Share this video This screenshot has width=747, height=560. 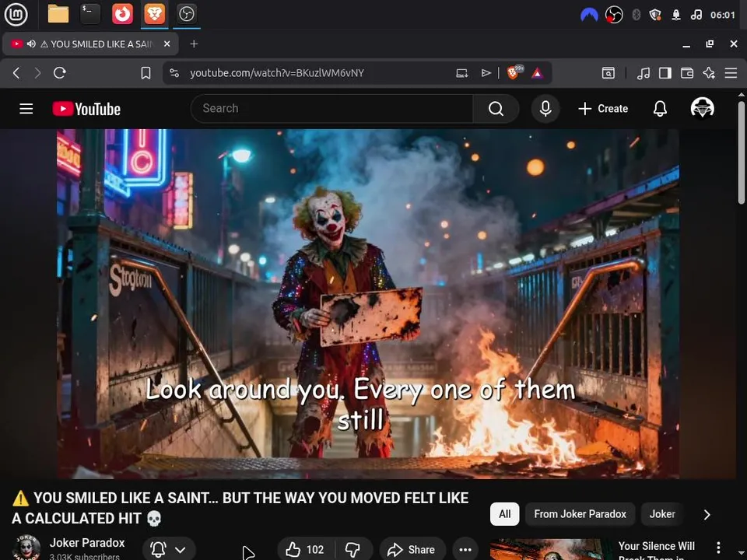[x=412, y=550]
